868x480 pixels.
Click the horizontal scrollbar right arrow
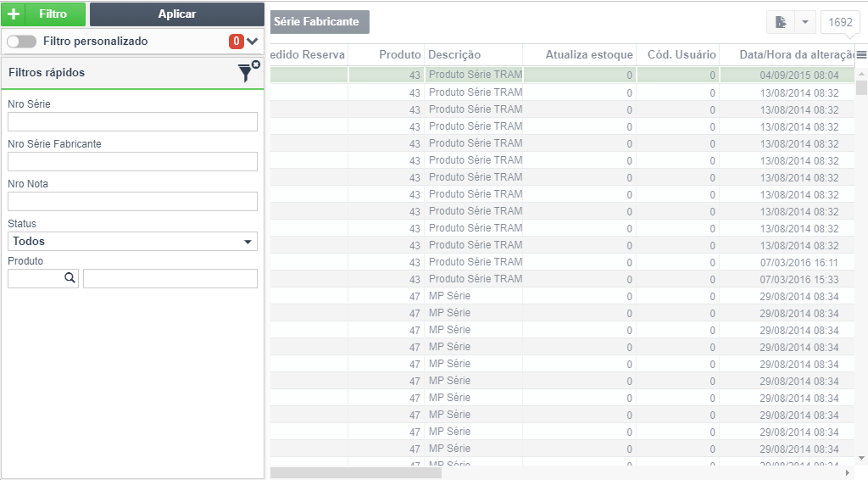click(x=848, y=473)
